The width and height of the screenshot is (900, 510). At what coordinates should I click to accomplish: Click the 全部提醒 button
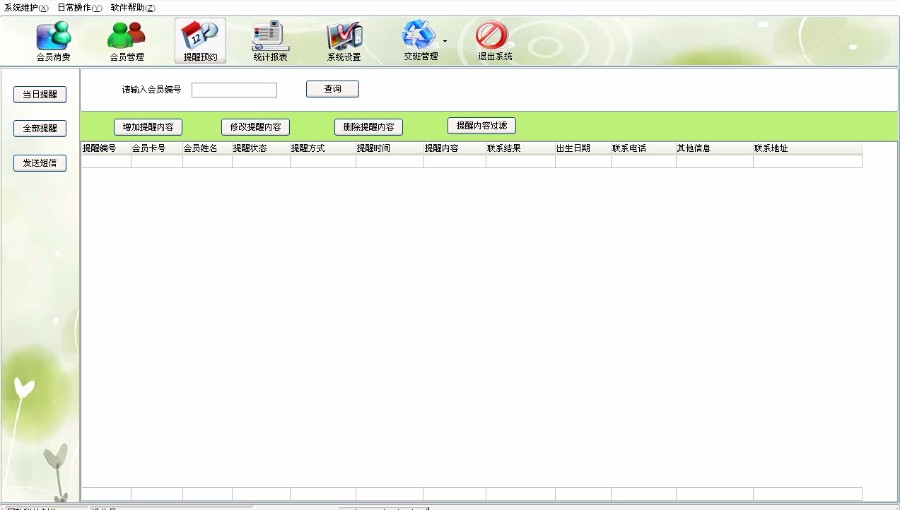coord(40,129)
